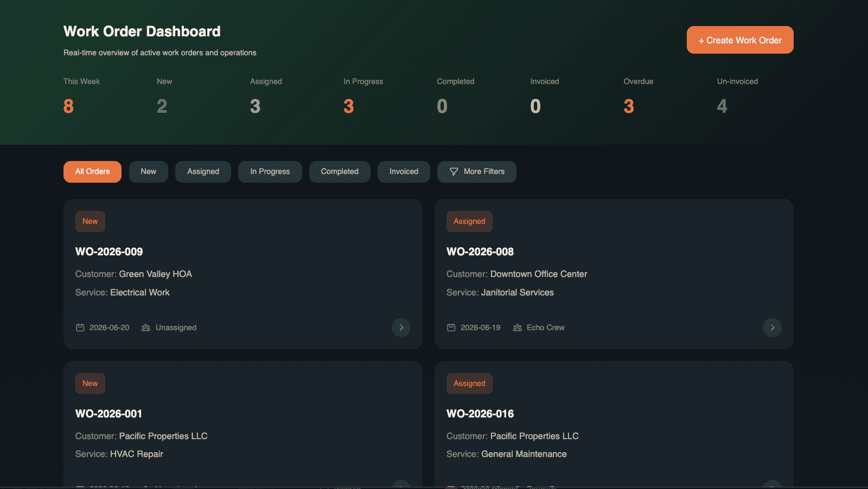868x489 pixels.
Task: Click the Work Order Dashboard heading
Action: click(x=142, y=31)
